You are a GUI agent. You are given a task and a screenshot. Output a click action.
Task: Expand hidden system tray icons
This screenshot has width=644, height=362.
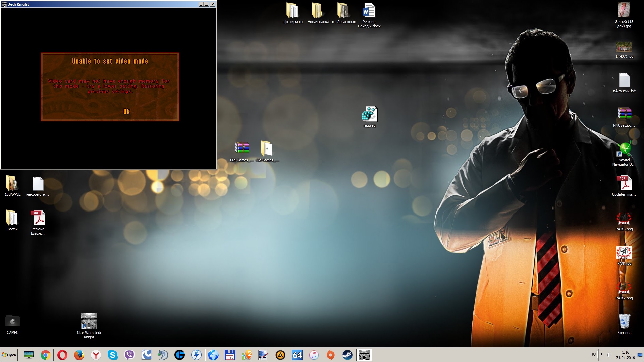pyautogui.click(x=601, y=355)
